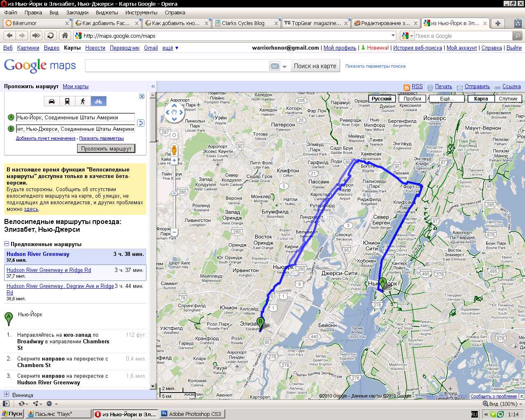This screenshot has height=420, width=525.
Task: Collapse Предложенные маршруты section
Action: click(x=7, y=244)
